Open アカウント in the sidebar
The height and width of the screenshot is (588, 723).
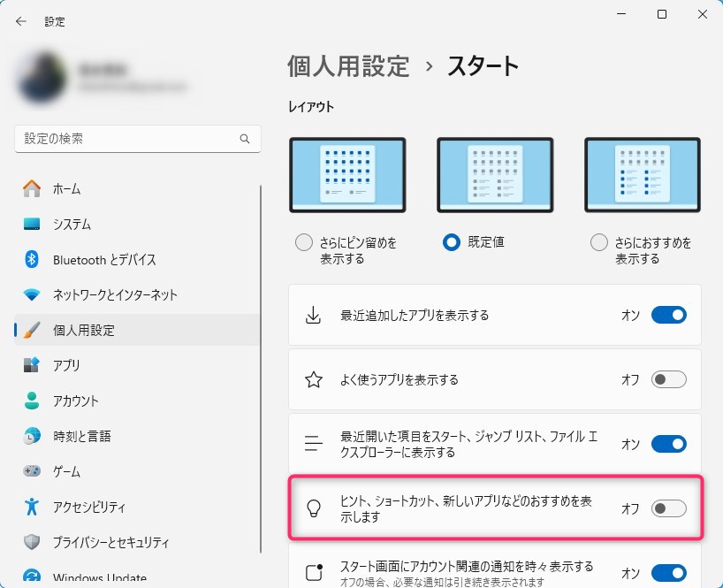pos(75,401)
